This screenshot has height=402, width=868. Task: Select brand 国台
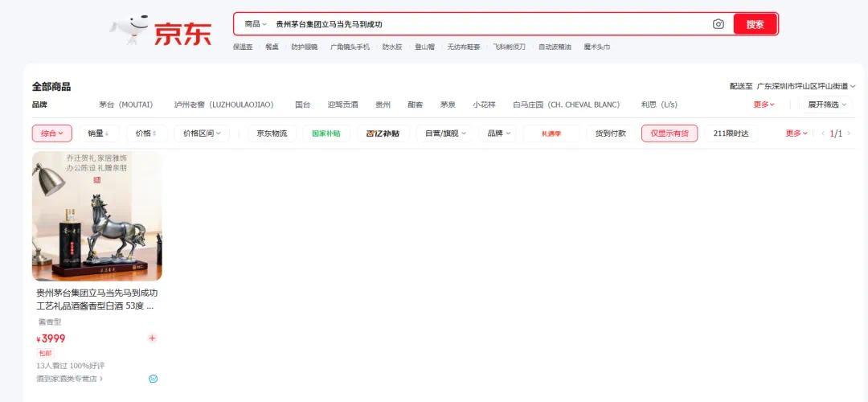coord(303,105)
